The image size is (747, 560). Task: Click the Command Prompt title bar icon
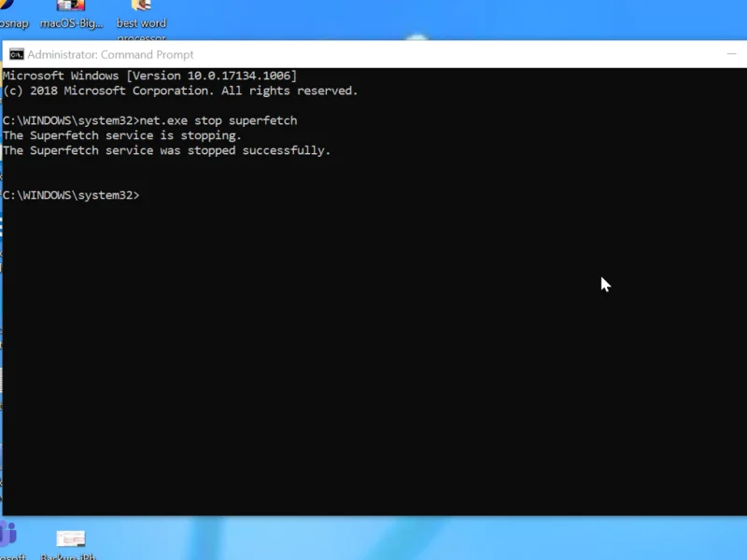16,55
